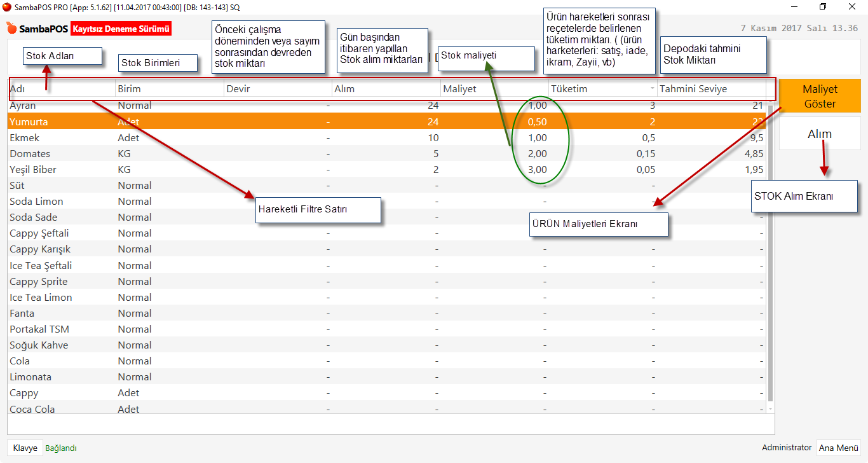The image size is (868, 463).
Task: Click the Administrator user label
Action: pos(787,448)
